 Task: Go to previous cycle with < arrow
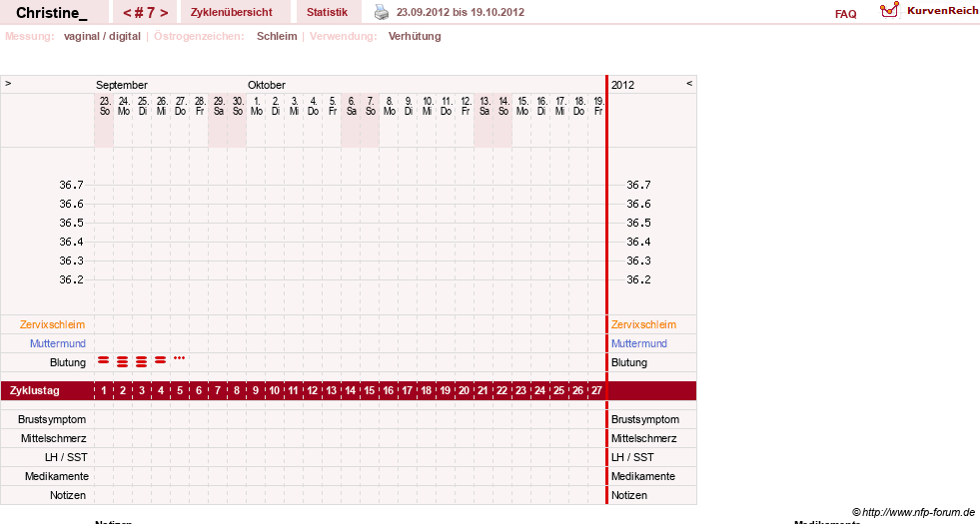(127, 13)
